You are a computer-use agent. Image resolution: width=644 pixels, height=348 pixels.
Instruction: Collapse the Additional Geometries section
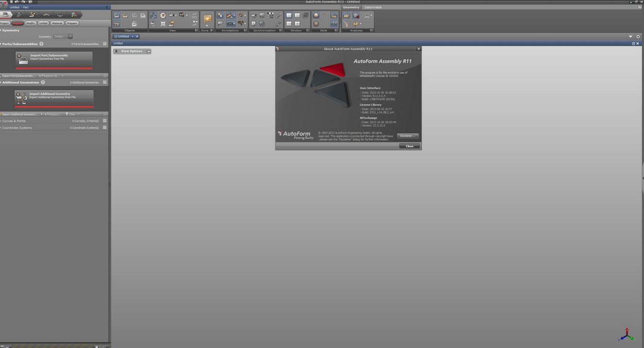pyautogui.click(x=1, y=83)
